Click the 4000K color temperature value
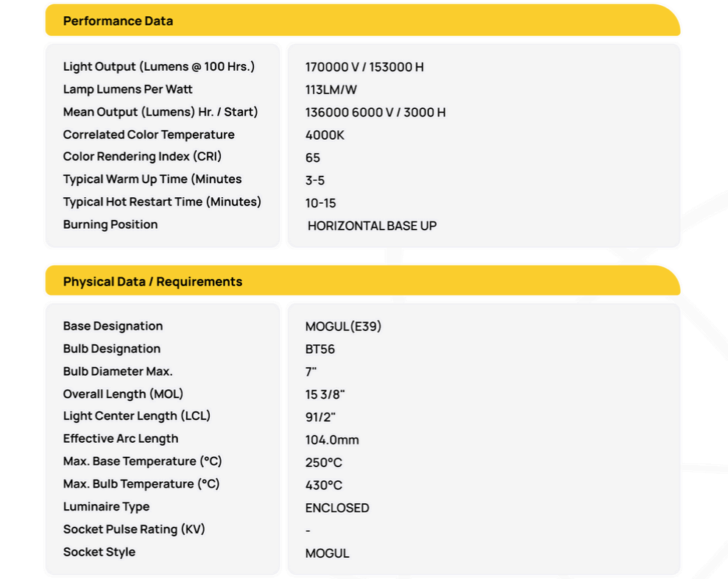Image resolution: width=728 pixels, height=579 pixels. (x=325, y=135)
